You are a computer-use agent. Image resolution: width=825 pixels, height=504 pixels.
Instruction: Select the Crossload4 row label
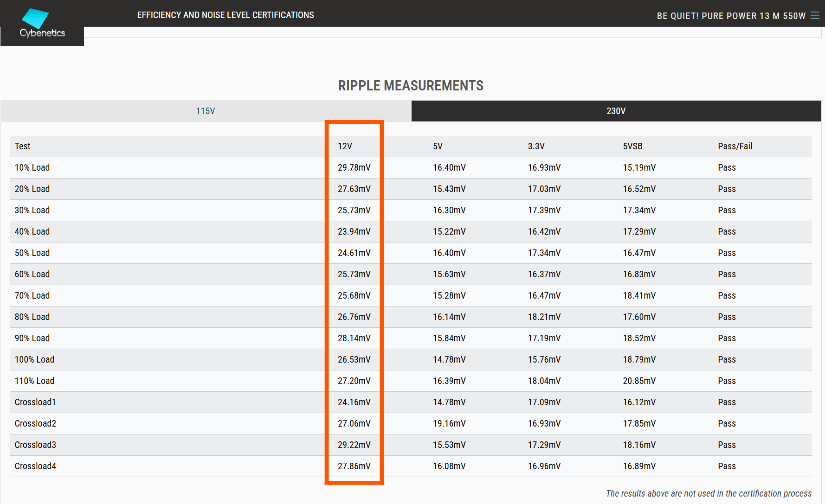(35, 466)
